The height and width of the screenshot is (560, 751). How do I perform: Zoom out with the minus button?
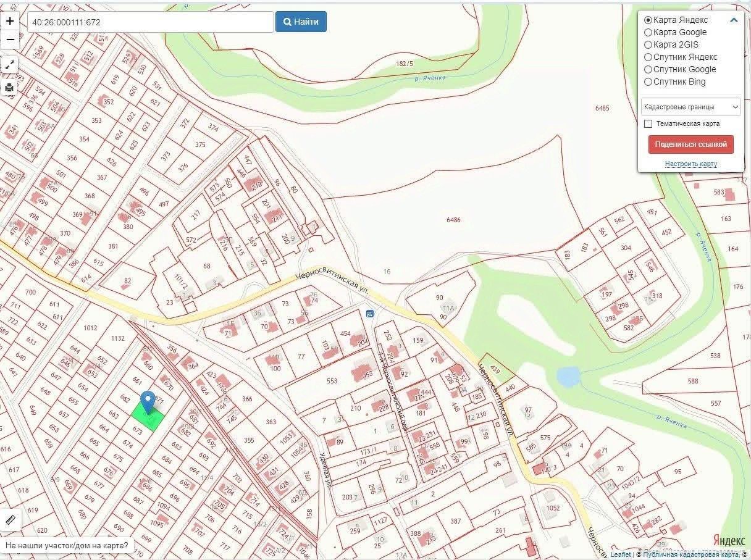[x=10, y=40]
